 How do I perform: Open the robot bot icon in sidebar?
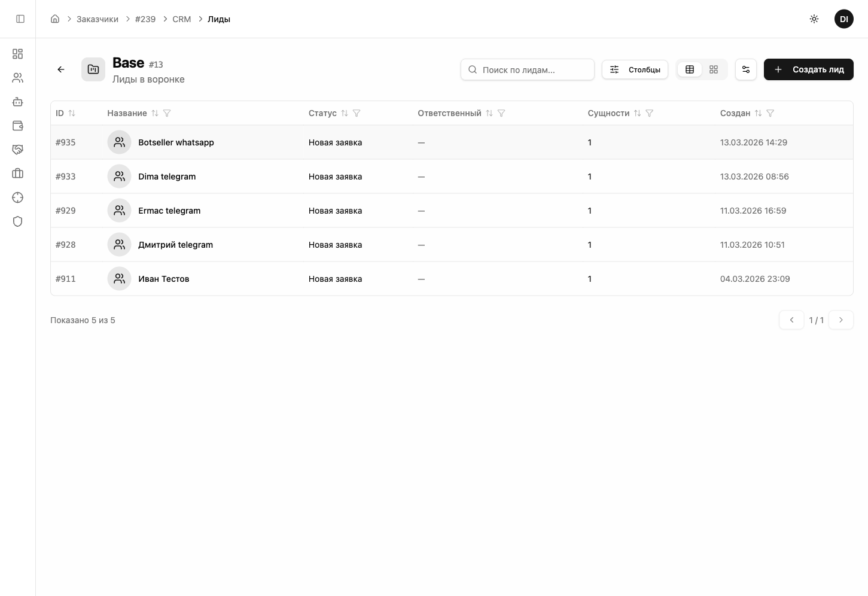(18, 102)
